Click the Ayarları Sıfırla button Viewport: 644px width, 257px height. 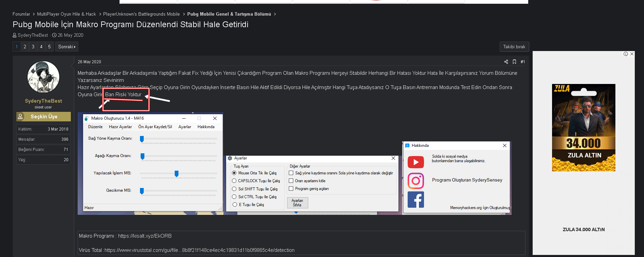pos(297,203)
